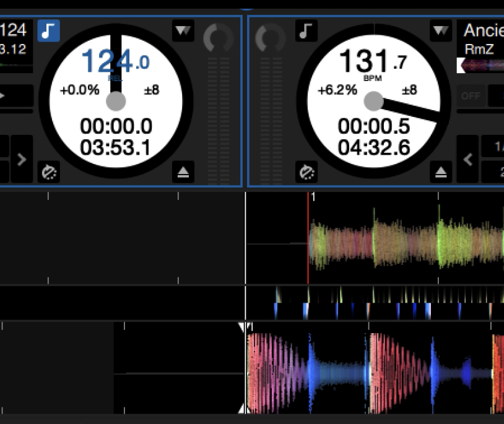Click the left virtual deck platter center
The width and height of the screenshot is (504, 424).
coord(116,101)
